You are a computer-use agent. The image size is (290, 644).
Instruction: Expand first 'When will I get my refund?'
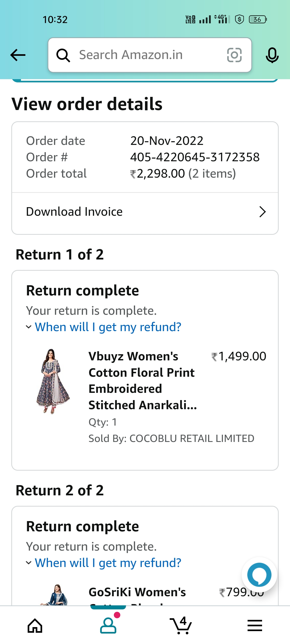[108, 327]
